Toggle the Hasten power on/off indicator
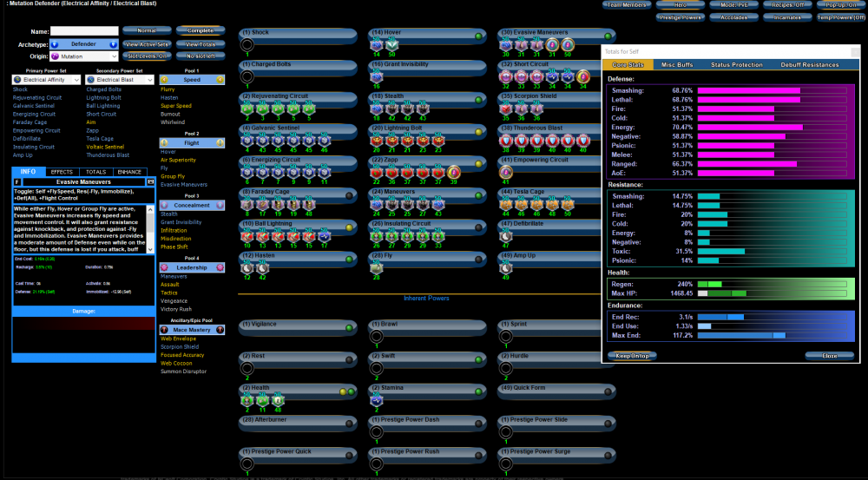The image size is (868, 480). tap(349, 259)
